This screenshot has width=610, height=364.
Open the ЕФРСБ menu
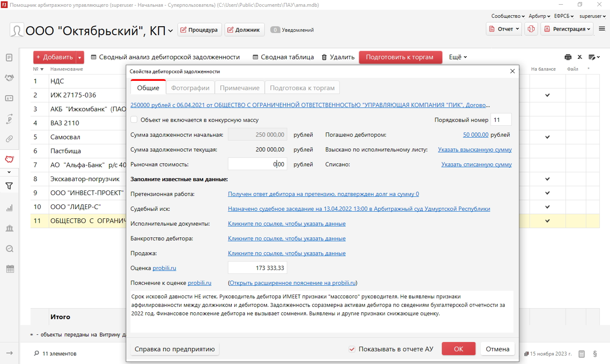point(564,16)
